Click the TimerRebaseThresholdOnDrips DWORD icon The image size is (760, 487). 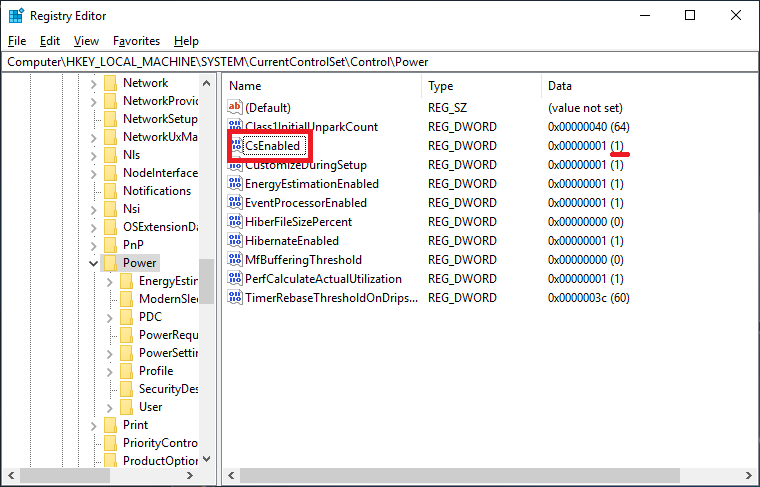coord(235,298)
